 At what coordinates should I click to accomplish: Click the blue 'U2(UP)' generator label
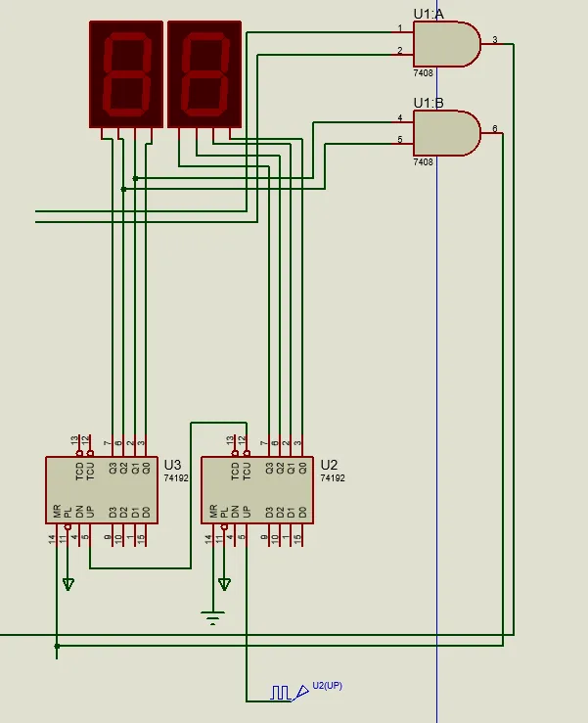tap(328, 686)
